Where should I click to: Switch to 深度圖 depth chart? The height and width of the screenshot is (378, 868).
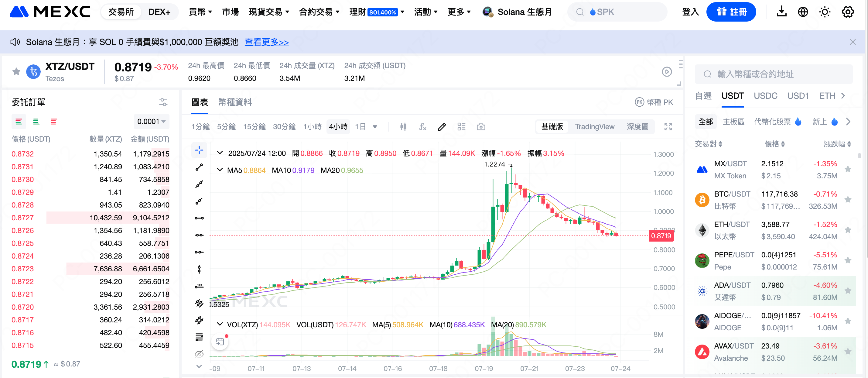click(637, 127)
